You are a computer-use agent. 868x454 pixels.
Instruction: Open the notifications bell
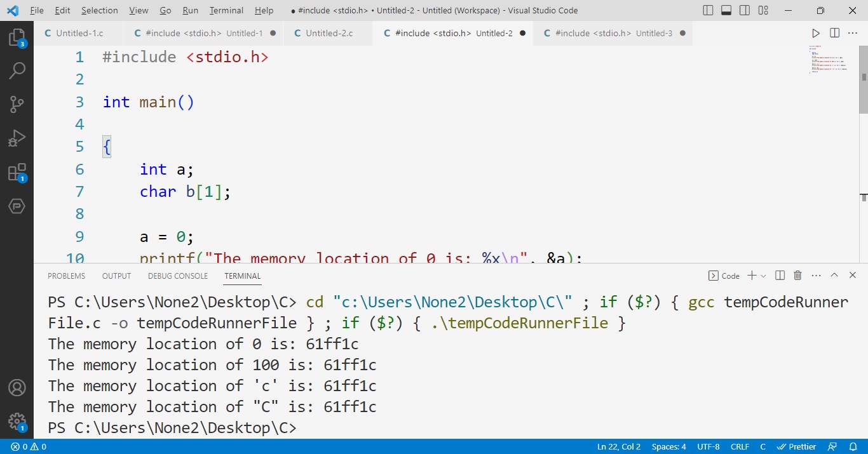851,446
